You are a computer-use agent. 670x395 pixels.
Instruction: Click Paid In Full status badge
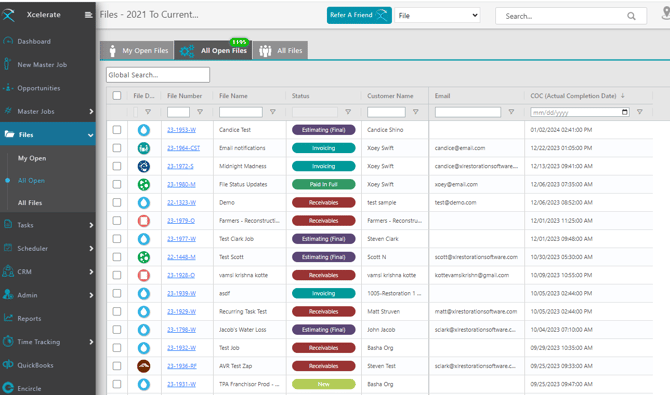[323, 184]
